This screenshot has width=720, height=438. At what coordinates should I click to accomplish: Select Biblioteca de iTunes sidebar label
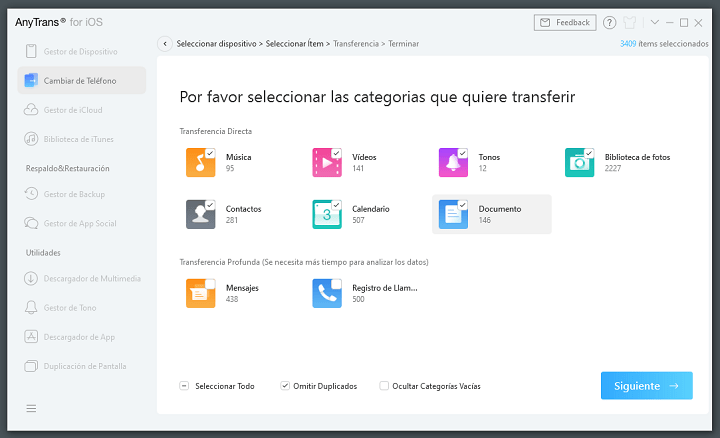(x=79, y=139)
